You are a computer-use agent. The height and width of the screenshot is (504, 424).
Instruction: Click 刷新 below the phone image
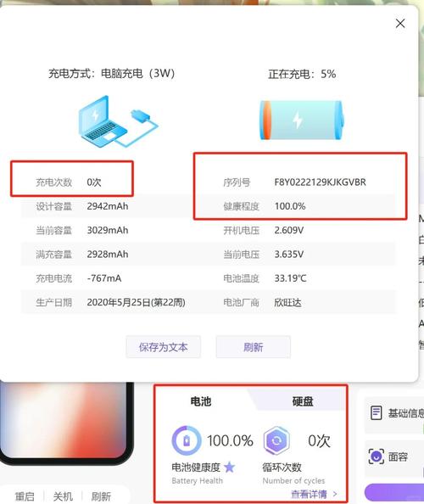pos(101,496)
